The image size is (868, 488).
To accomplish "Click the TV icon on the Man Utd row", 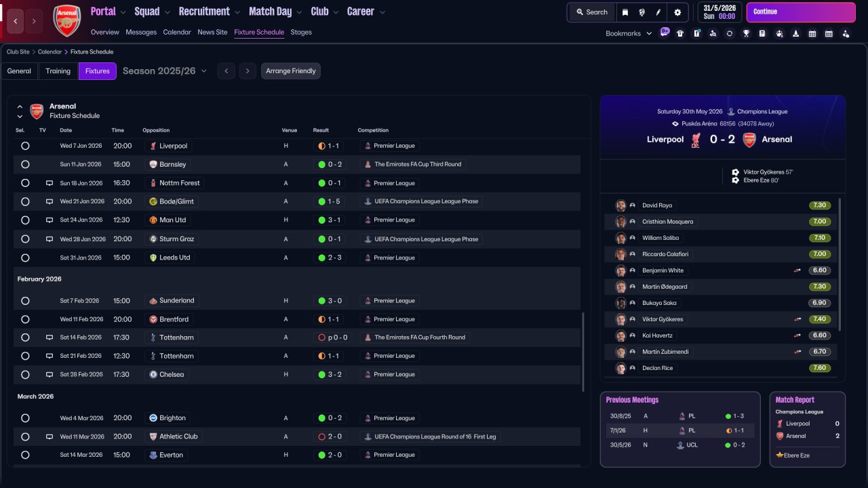I will 50,220.
